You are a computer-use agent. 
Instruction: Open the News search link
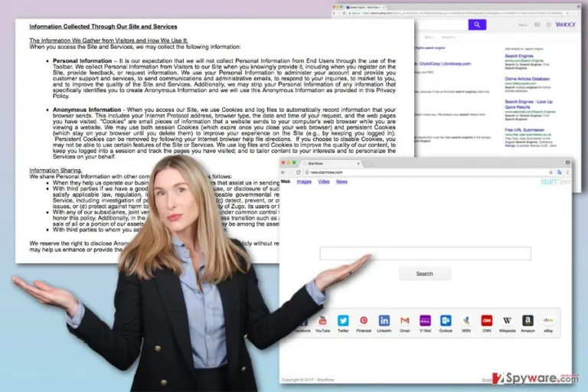[341, 181]
